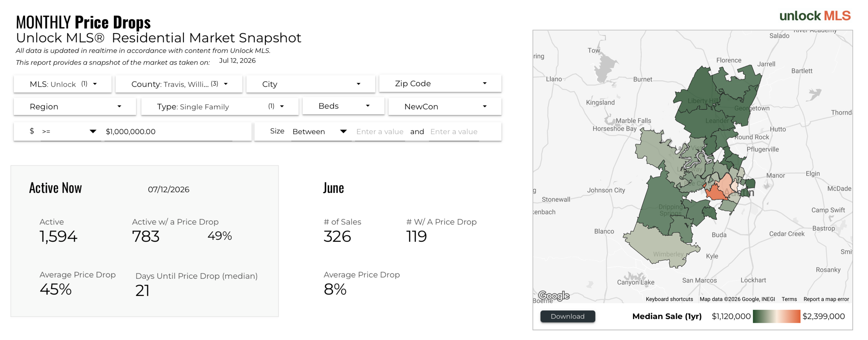Click the Active w/ a Price Drop value 783
This screenshot has width=868, height=340.
point(146,236)
